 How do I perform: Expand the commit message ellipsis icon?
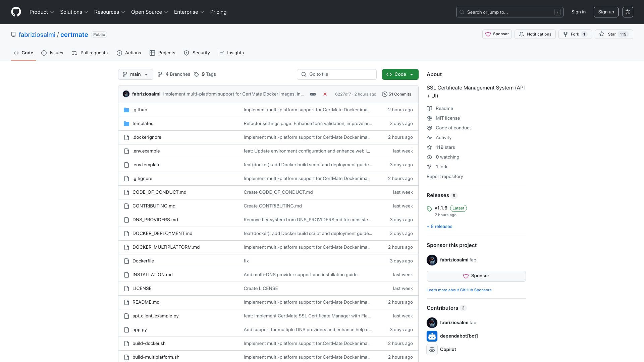coord(313,94)
